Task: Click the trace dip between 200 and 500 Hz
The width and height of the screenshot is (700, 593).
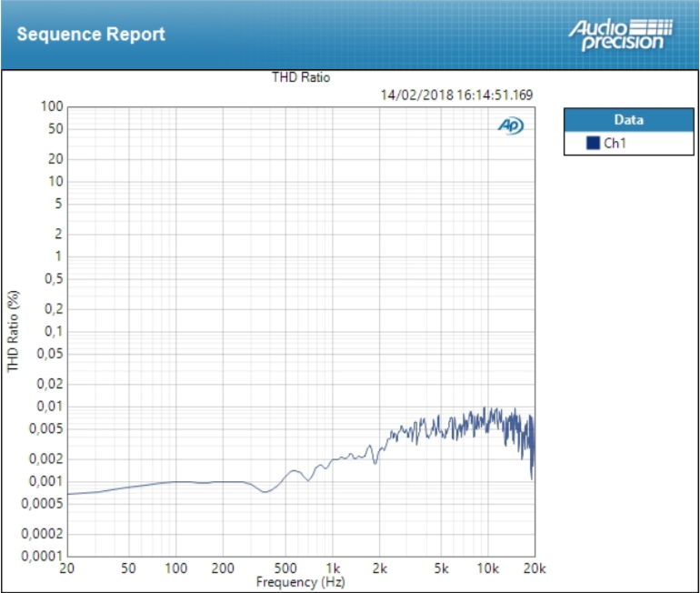Action: 265,491
